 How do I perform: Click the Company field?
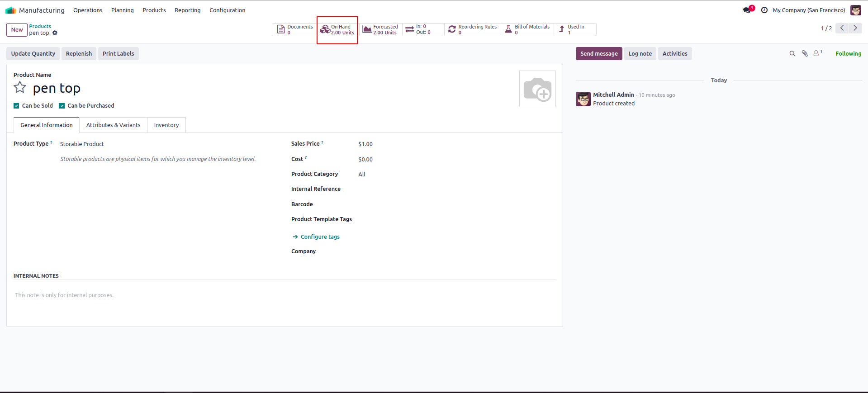tap(456, 251)
